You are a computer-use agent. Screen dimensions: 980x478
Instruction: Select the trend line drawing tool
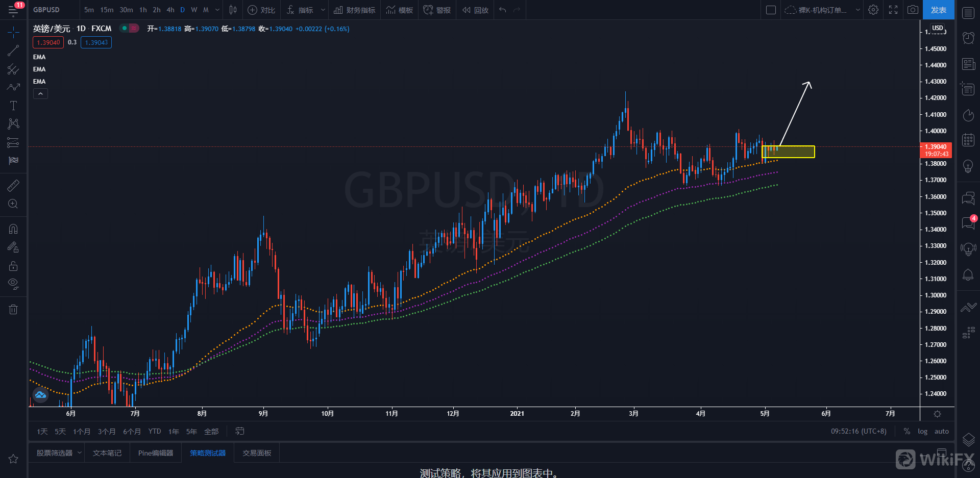pyautogui.click(x=13, y=51)
